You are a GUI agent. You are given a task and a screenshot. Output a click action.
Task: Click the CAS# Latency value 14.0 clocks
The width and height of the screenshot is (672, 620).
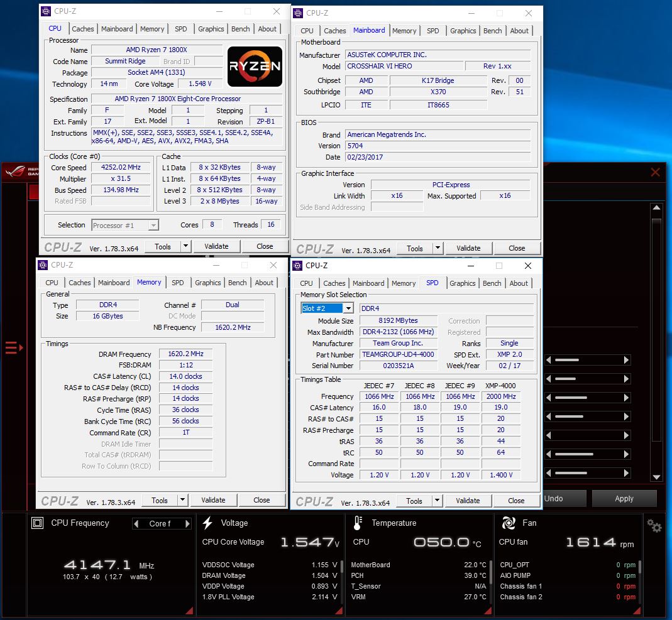[x=185, y=376]
